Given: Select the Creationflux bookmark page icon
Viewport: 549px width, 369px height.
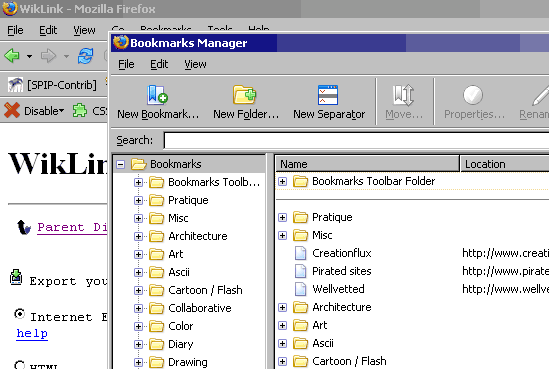Looking at the screenshot, I should coord(300,253).
